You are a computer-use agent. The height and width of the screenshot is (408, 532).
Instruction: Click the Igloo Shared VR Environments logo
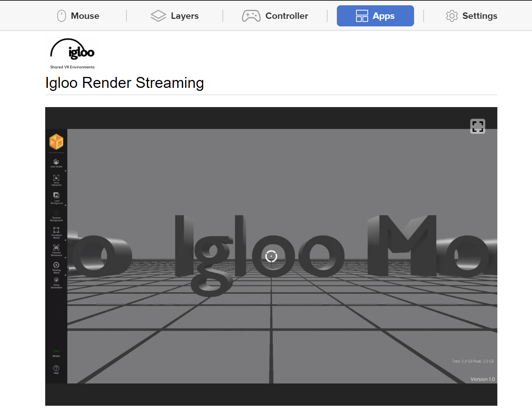pos(72,54)
